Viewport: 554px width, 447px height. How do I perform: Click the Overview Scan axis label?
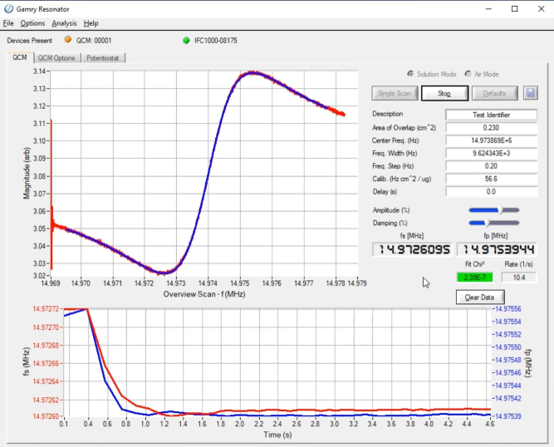[204, 294]
